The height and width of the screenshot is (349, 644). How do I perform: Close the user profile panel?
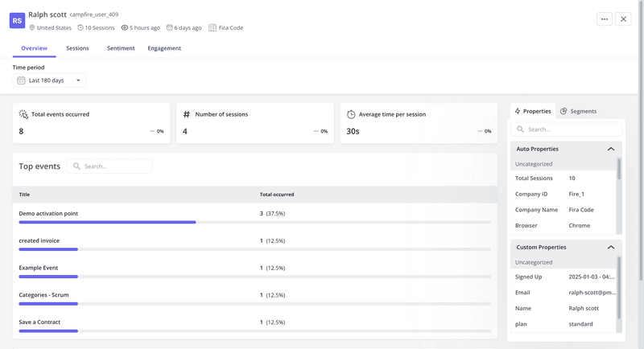click(x=623, y=19)
